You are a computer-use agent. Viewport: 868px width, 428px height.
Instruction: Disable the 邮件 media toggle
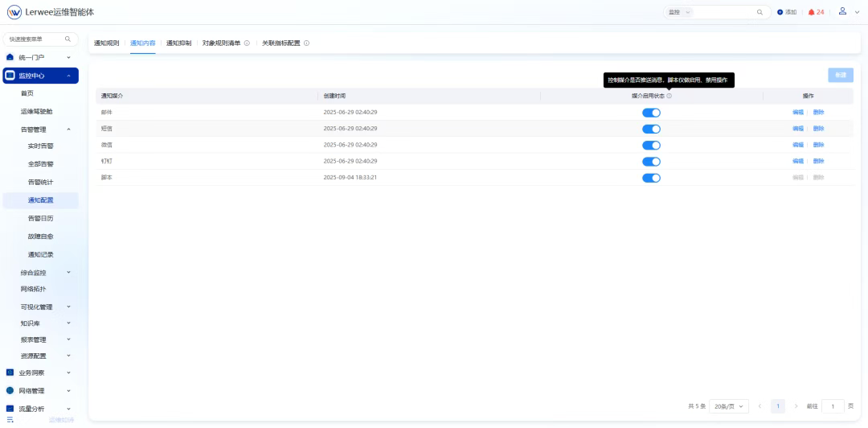click(651, 113)
